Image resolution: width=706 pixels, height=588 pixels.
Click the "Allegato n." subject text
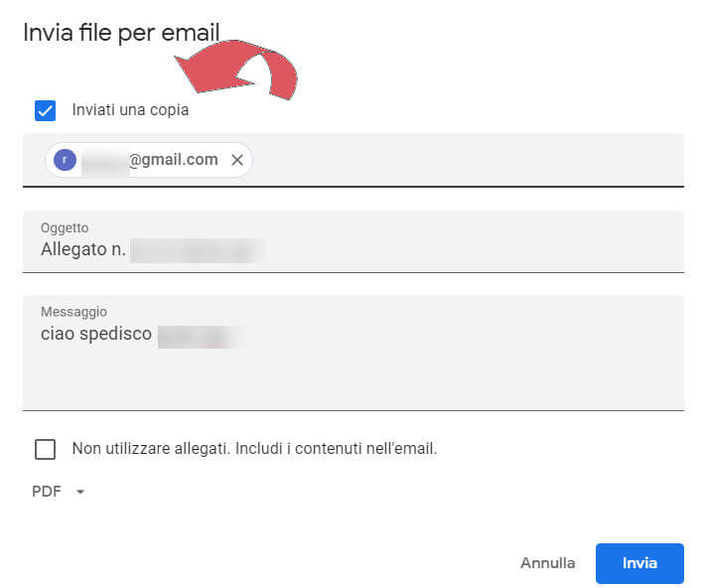click(83, 249)
